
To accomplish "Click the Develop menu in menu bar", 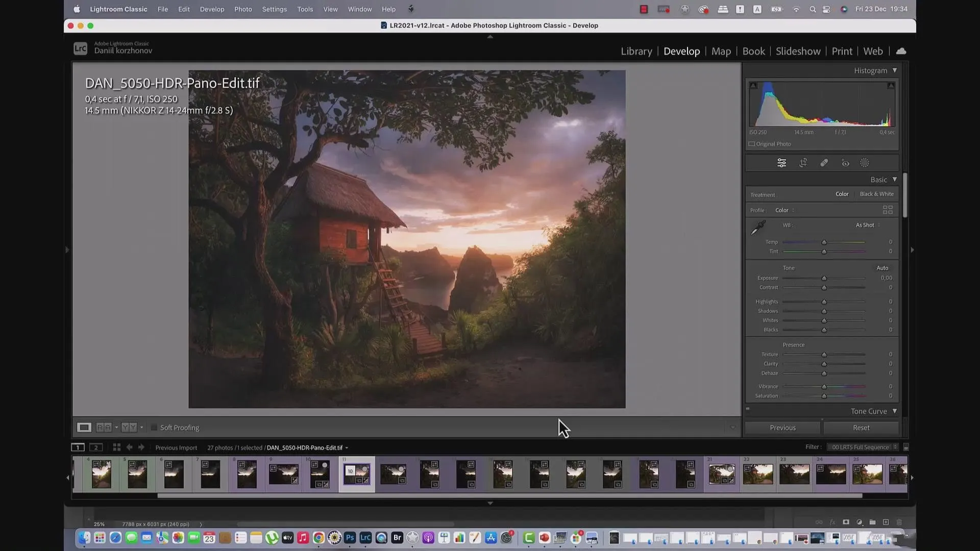I will click(x=212, y=9).
